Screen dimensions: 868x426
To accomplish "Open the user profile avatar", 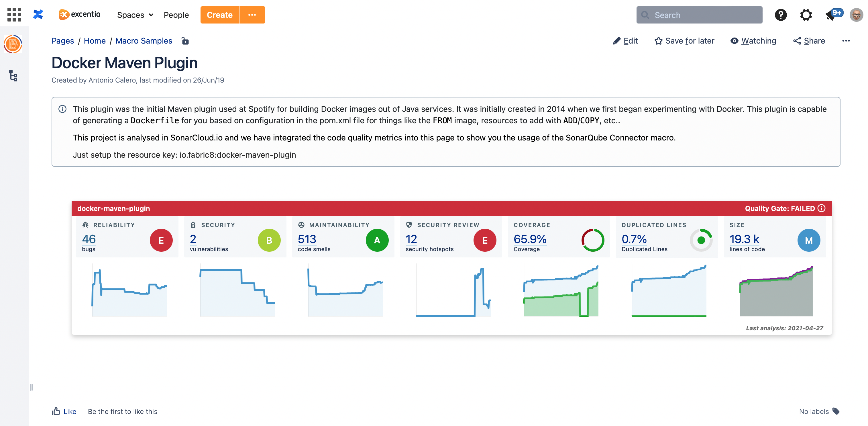I will click(856, 15).
